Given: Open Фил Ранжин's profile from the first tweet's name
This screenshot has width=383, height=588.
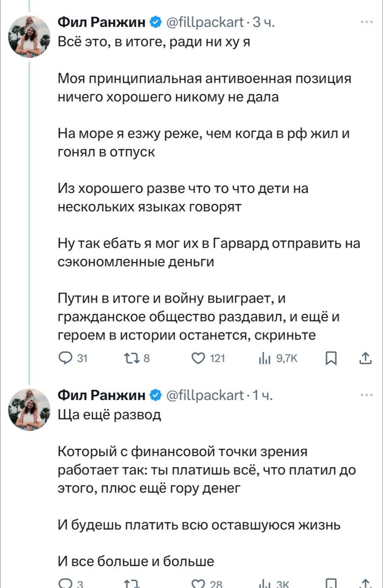Looking at the screenshot, I should pos(101,22).
